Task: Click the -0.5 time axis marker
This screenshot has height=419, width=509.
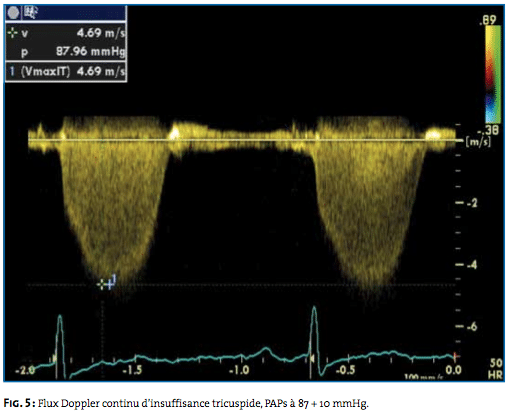Action: (x=346, y=370)
